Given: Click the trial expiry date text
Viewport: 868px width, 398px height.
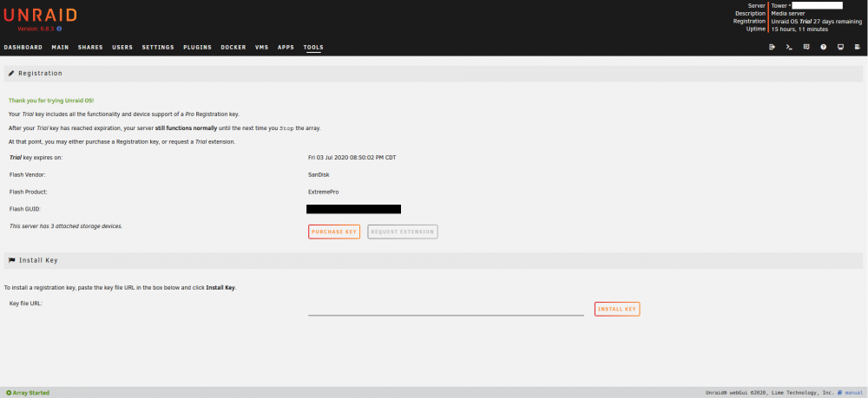Looking at the screenshot, I should point(352,158).
